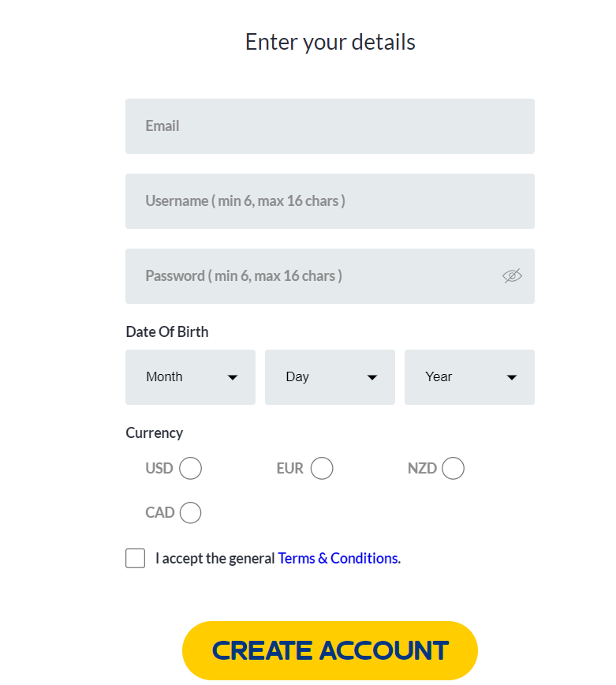The width and height of the screenshot is (616, 685).
Task: Toggle password visibility with the eye icon
Action: point(512,275)
